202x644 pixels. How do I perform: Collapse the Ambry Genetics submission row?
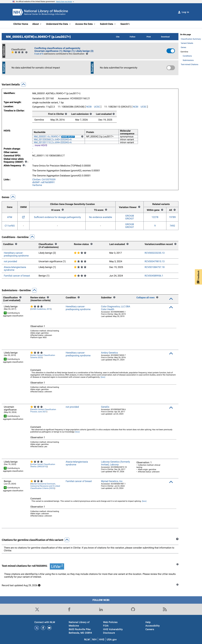pos(171,353)
